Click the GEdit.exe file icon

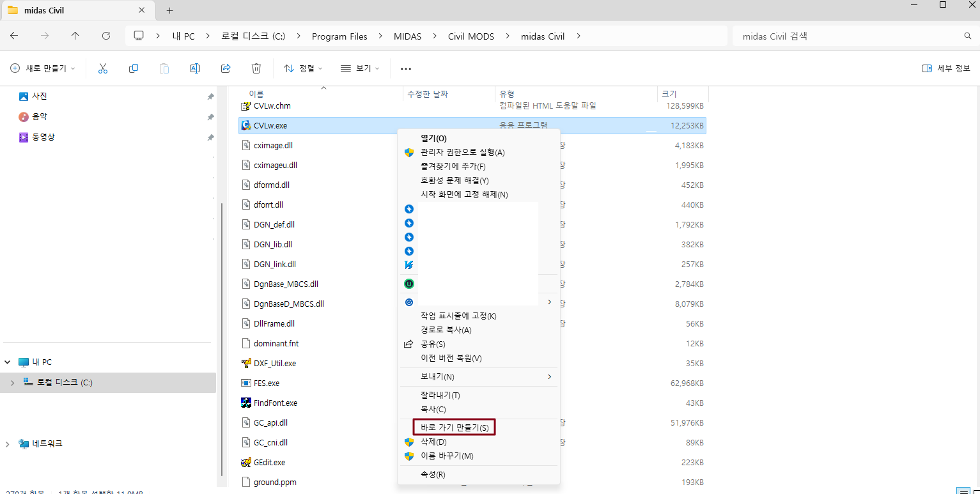(x=246, y=462)
